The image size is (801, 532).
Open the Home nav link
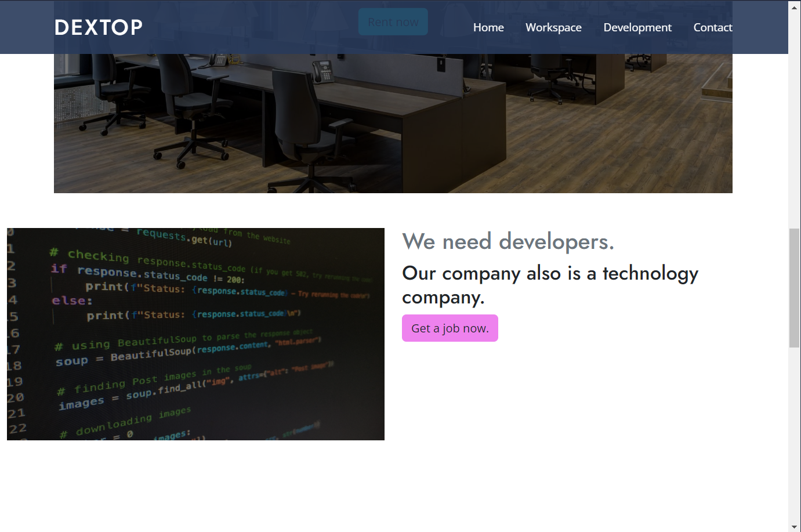(x=488, y=27)
